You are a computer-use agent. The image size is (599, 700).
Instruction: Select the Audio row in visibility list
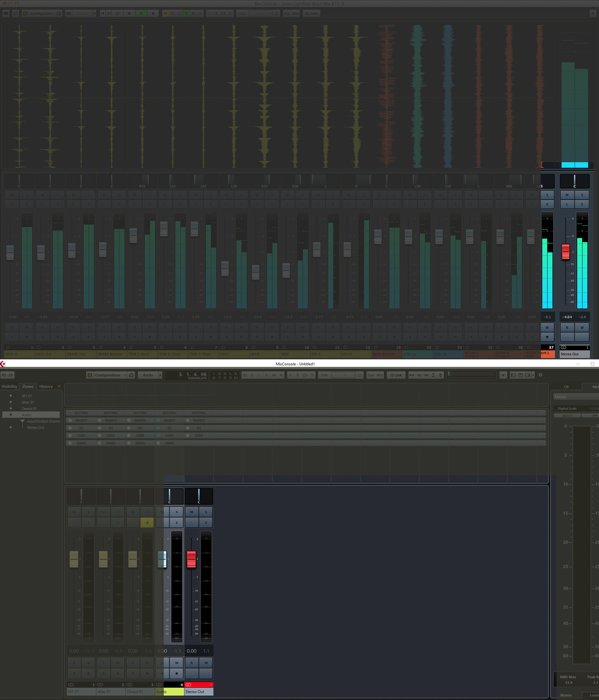point(31,415)
